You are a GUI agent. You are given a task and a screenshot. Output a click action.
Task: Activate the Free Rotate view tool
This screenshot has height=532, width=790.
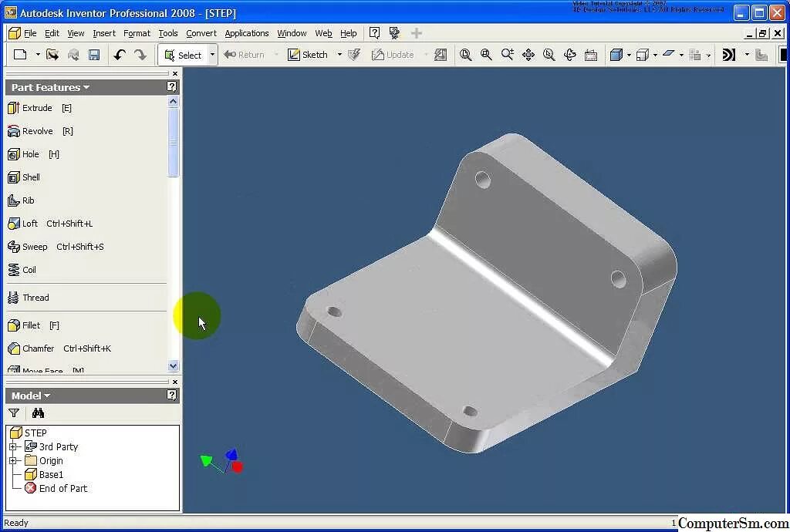click(x=569, y=54)
